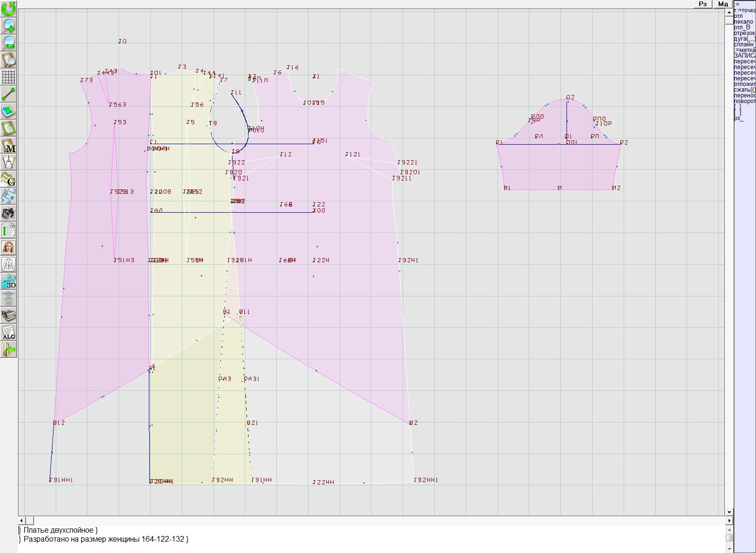
Task: Click the compass drawing tool icon
Action: click(x=9, y=162)
